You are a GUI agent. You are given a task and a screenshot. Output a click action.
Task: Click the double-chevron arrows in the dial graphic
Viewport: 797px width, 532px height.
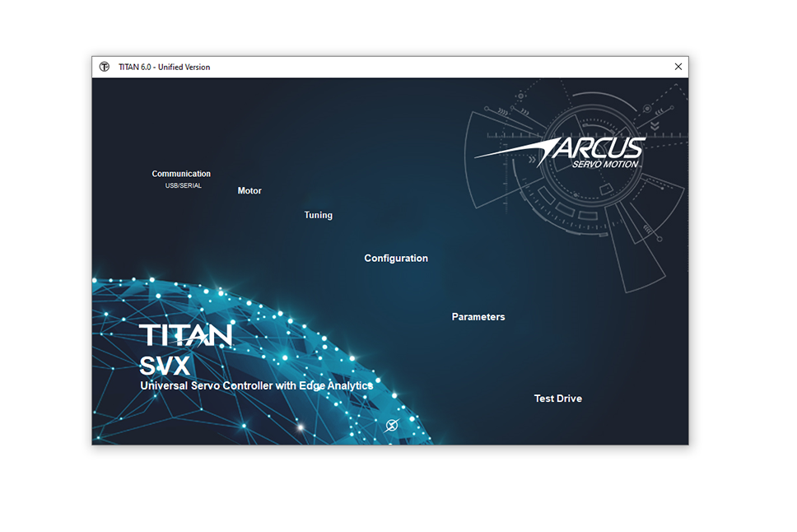click(655, 125)
